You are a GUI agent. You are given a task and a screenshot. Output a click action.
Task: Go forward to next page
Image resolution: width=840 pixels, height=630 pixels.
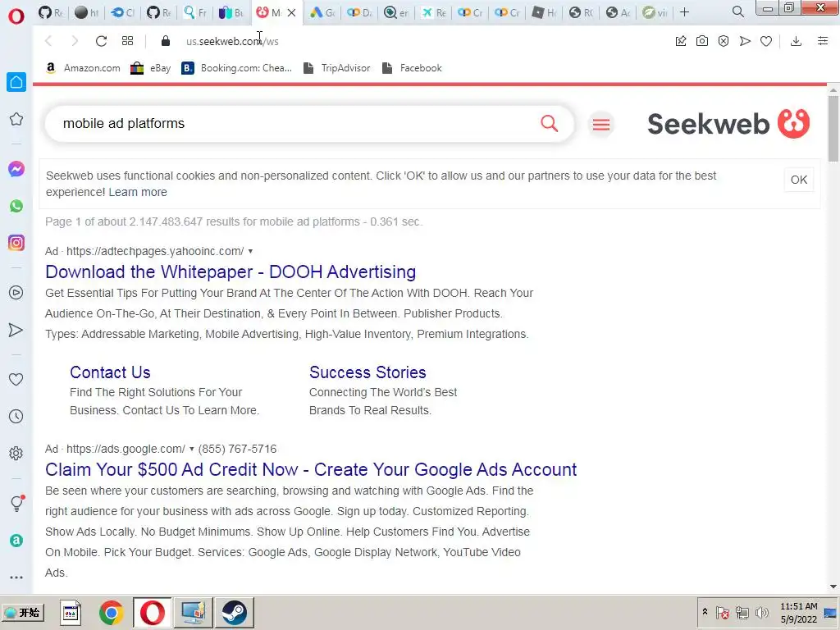click(75, 41)
